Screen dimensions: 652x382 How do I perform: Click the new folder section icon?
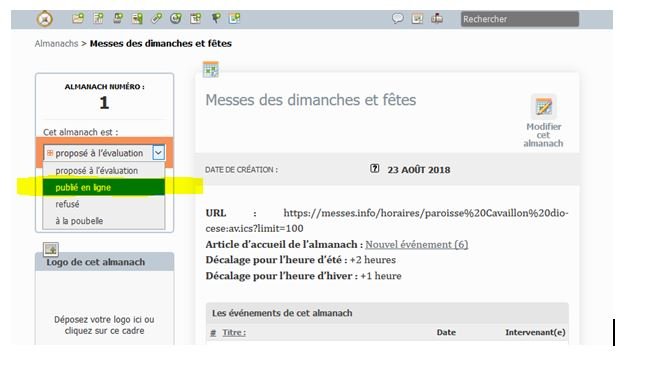tap(78, 18)
